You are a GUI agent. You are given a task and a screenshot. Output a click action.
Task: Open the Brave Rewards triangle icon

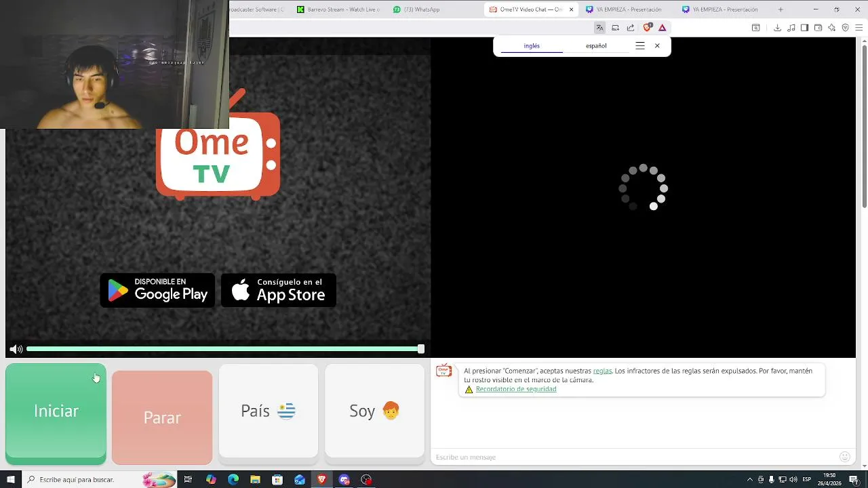(663, 28)
